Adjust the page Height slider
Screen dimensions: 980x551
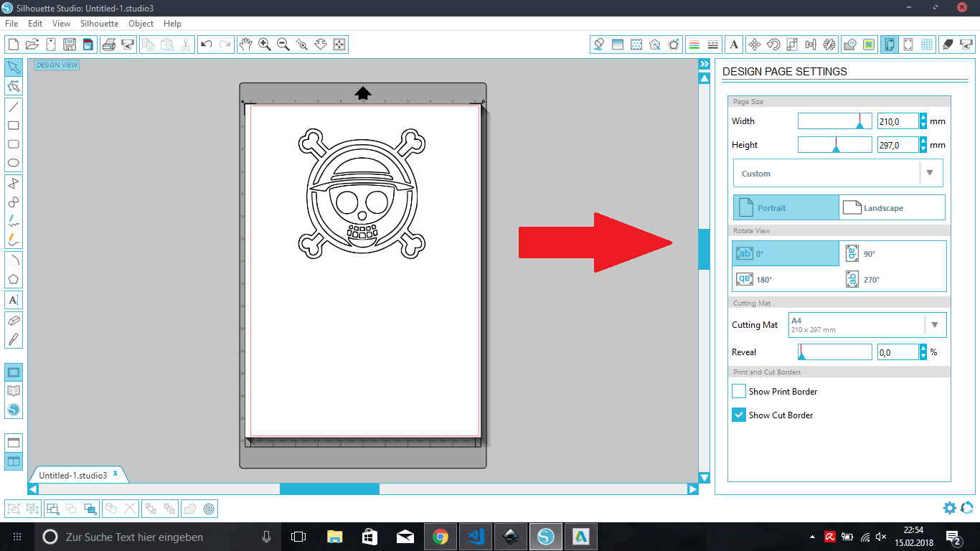click(835, 145)
